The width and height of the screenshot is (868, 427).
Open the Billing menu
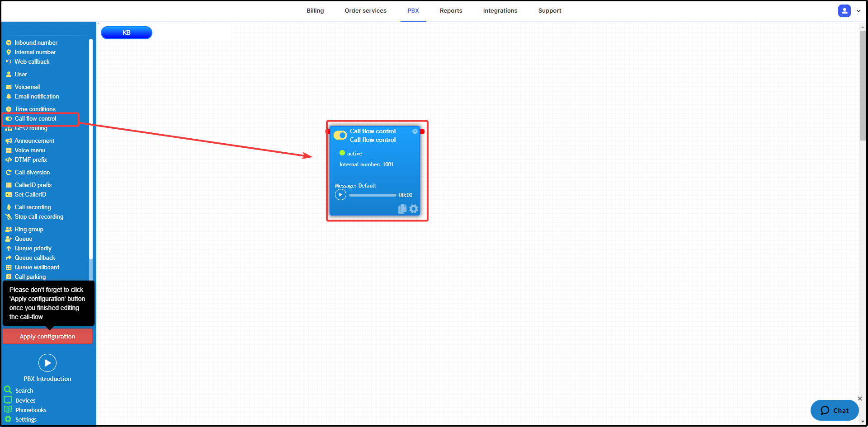tap(315, 11)
